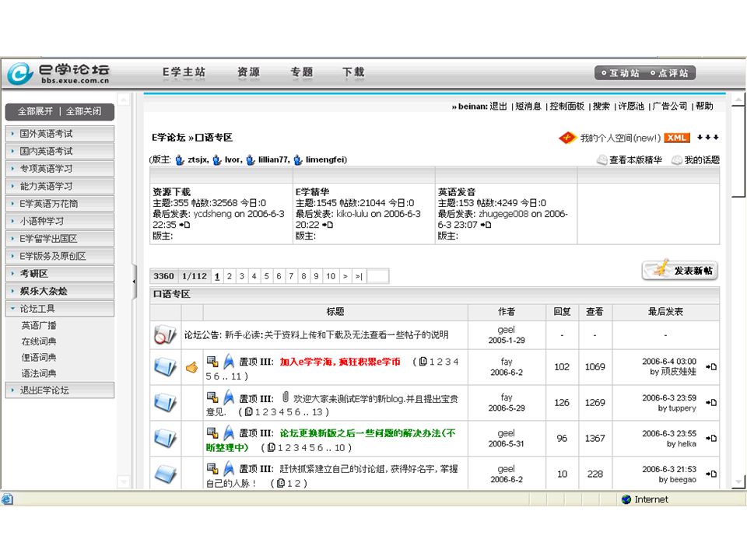Collapse the 论坛工具 category

60,309
